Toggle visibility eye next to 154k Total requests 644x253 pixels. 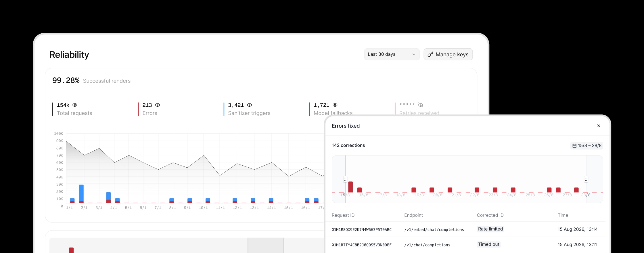(75, 105)
